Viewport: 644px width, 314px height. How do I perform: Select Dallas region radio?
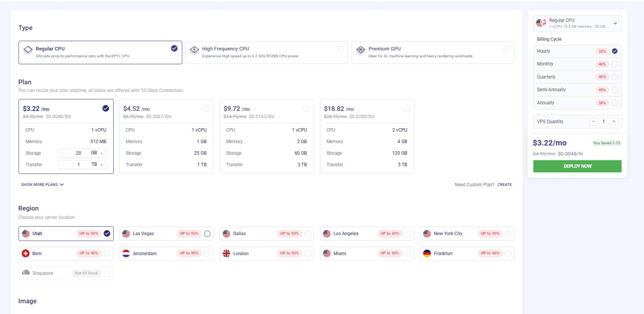[x=307, y=234]
